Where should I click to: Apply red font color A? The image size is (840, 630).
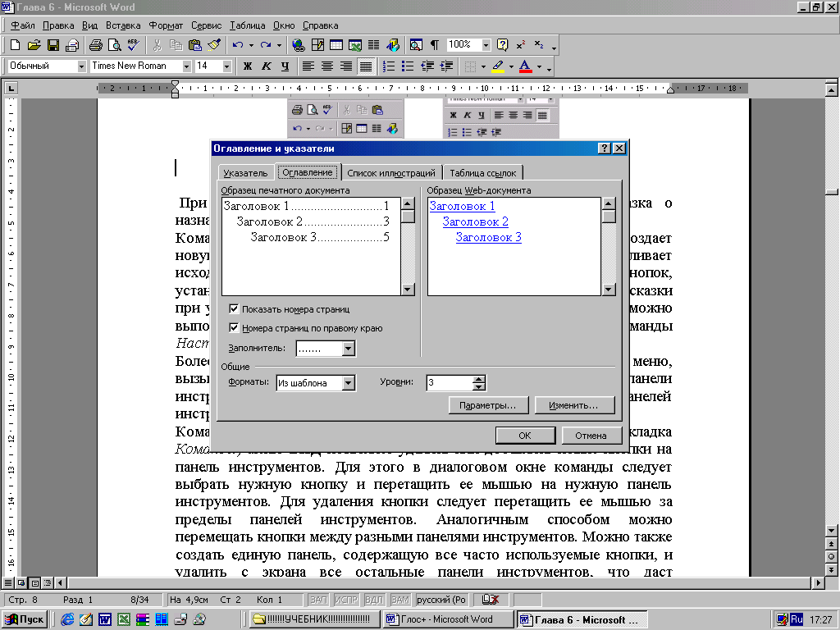click(x=526, y=66)
